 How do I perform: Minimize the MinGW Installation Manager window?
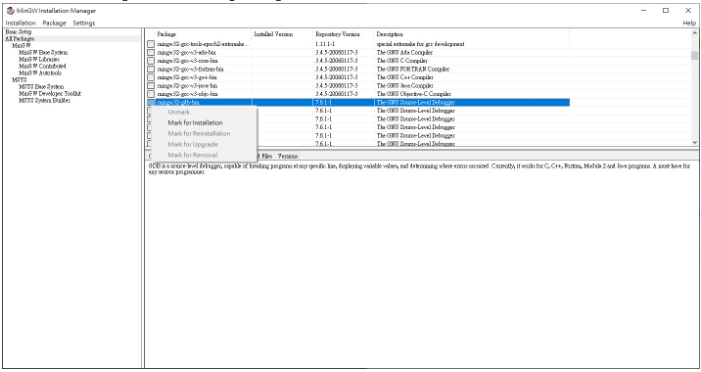[x=644, y=10]
